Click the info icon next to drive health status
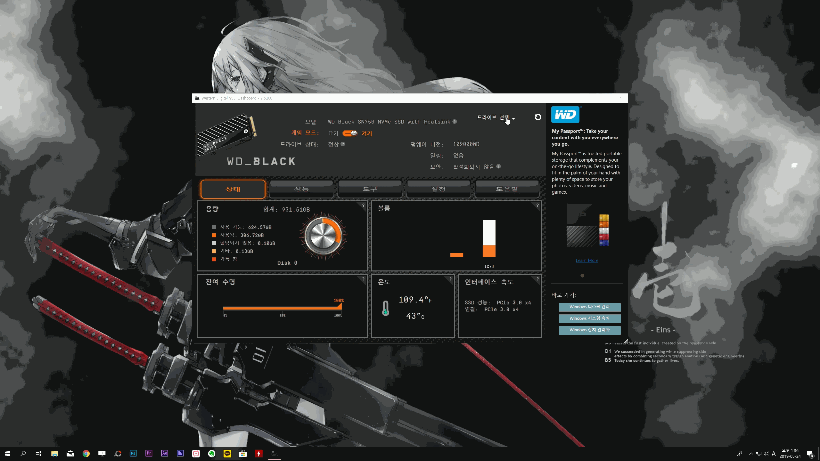Screen dimensions: 820x461 pyautogui.click(x=343, y=144)
